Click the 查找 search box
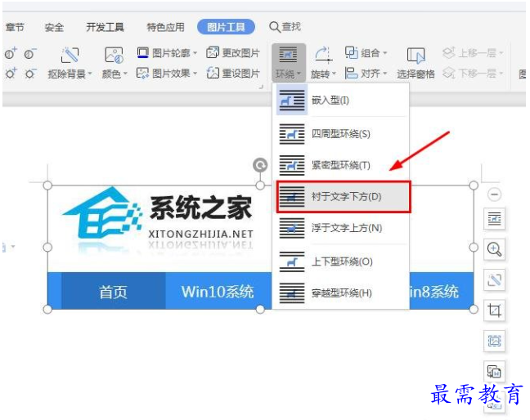Viewport: 530px width, 420px height. click(285, 27)
